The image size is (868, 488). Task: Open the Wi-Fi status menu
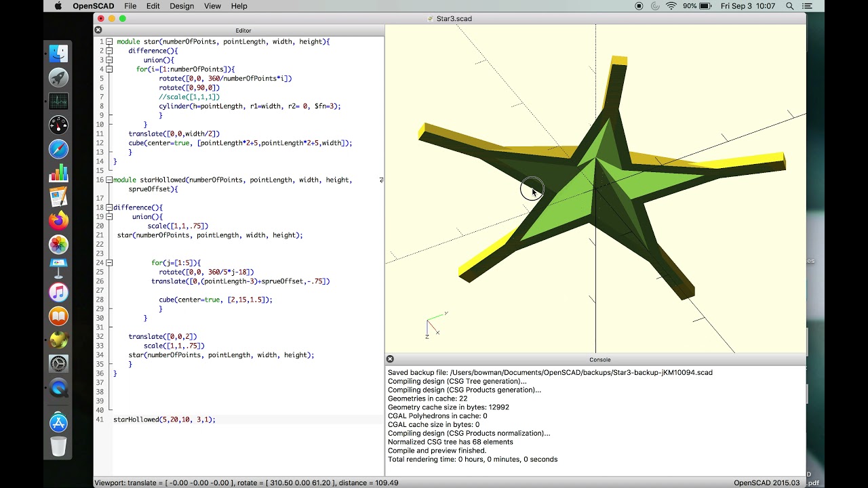click(671, 6)
